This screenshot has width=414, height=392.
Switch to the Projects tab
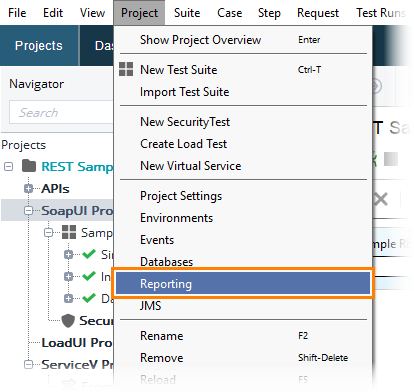pos(39,45)
